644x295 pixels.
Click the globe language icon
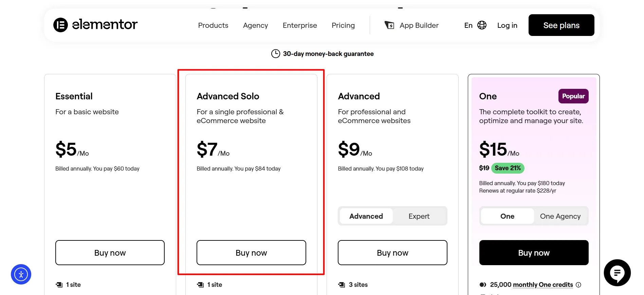coord(482,25)
